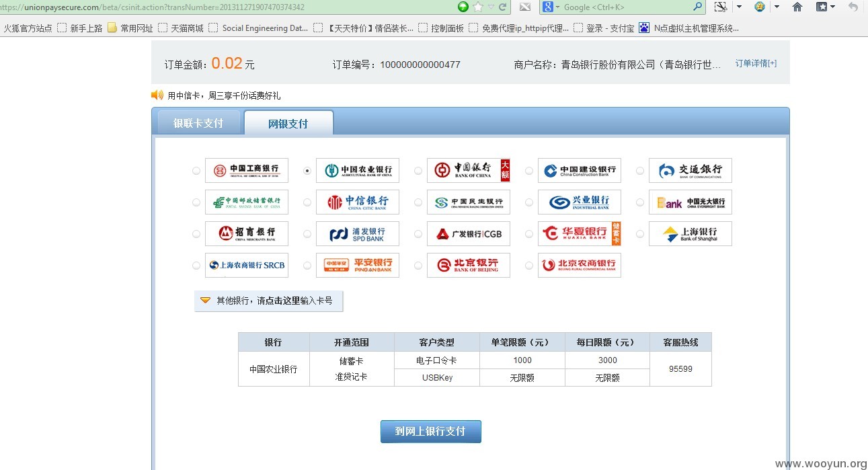Select the 中信银行 radio button
Image resolution: width=868 pixels, height=470 pixels.
point(307,202)
